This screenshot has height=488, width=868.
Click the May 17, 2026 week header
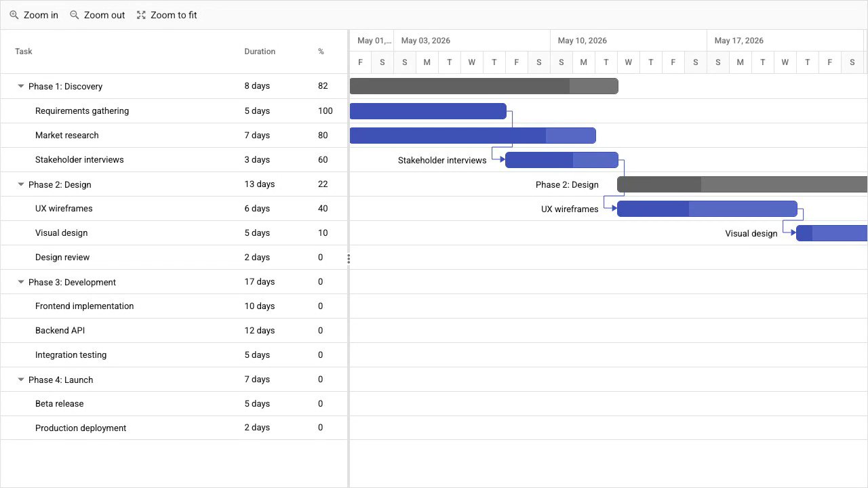(785, 41)
